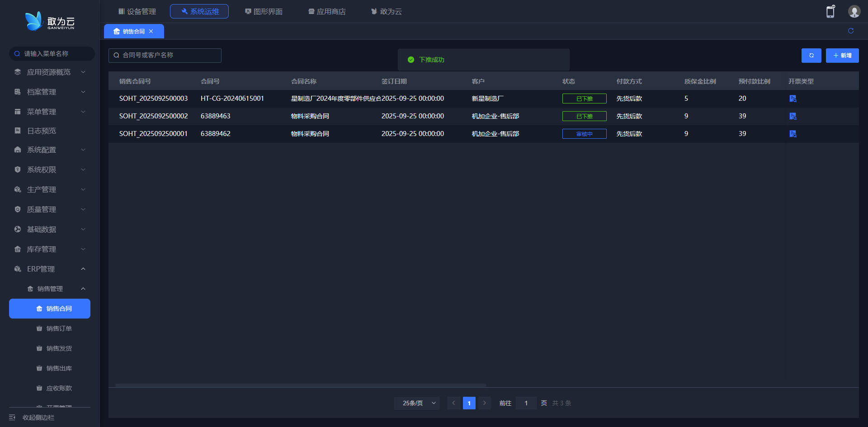This screenshot has width=868, height=427.
Task: Open invoice type icon for SOHT_2025092500001
Action: tap(793, 134)
